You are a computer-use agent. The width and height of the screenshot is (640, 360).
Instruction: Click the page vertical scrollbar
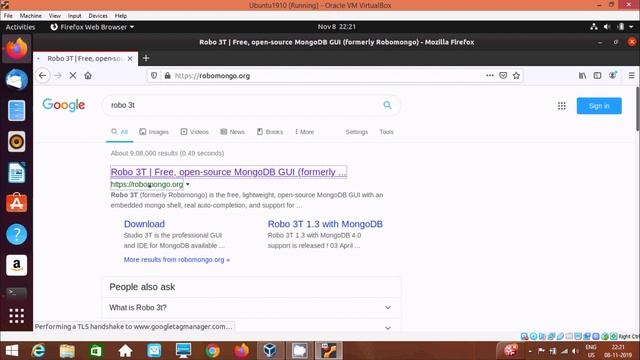tap(637, 109)
